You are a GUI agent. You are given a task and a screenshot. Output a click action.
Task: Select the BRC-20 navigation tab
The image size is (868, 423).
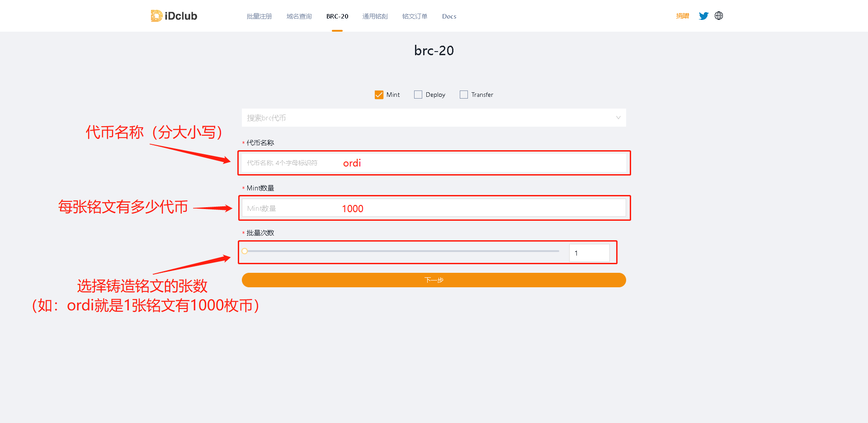click(337, 16)
